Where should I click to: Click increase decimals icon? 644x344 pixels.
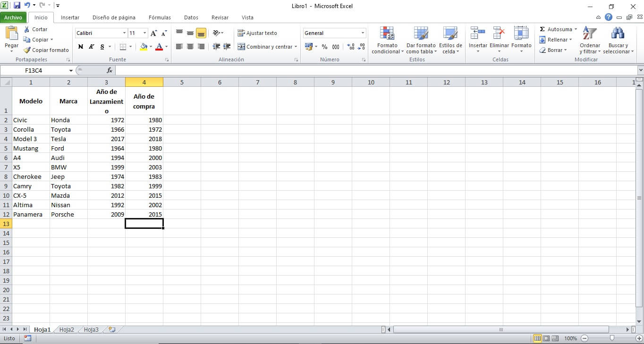coord(351,47)
